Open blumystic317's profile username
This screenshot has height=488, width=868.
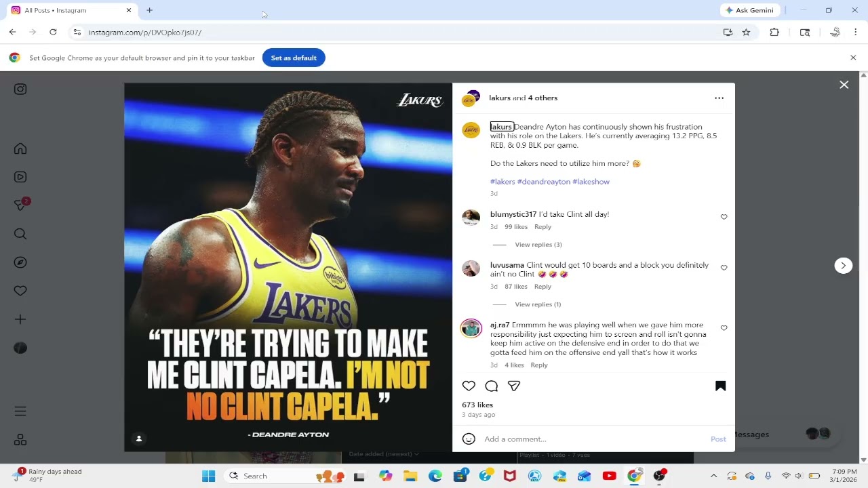(513, 214)
